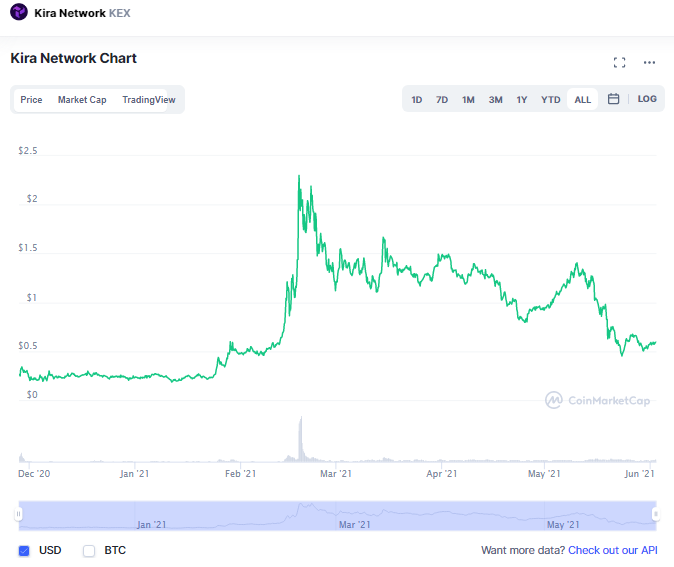
Task: Click the blue range navigator area
Action: pyautogui.click(x=337, y=515)
